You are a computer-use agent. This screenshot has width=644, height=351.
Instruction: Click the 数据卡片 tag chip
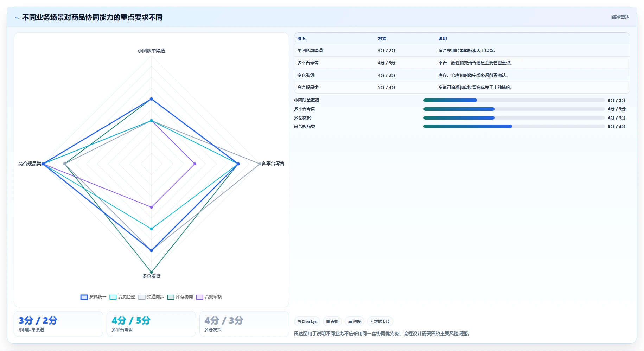380,321
